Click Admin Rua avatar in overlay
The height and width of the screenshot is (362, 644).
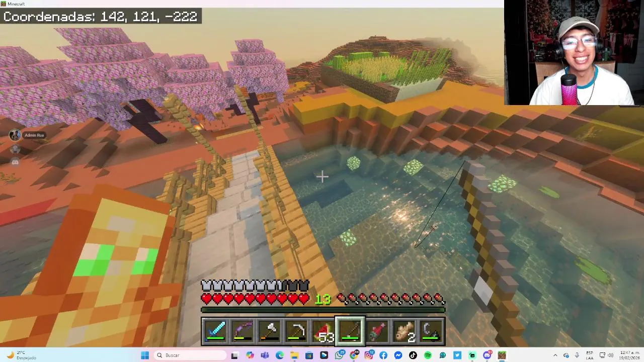coord(15,135)
